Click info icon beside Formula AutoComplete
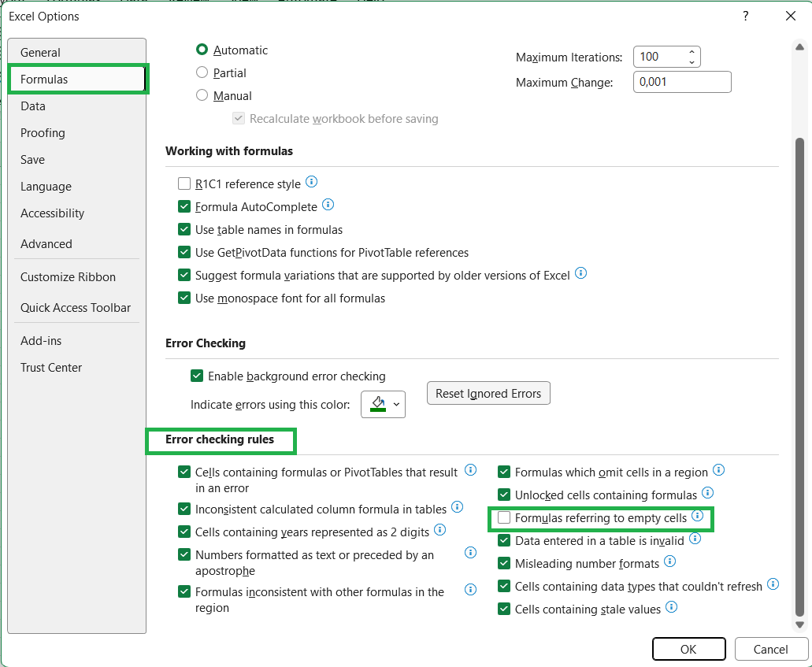The width and height of the screenshot is (812, 667). tap(328, 205)
